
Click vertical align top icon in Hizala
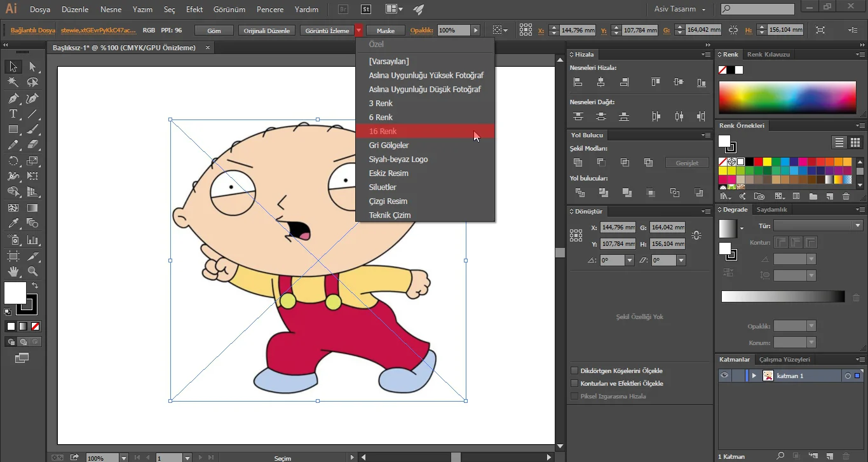[656, 82]
